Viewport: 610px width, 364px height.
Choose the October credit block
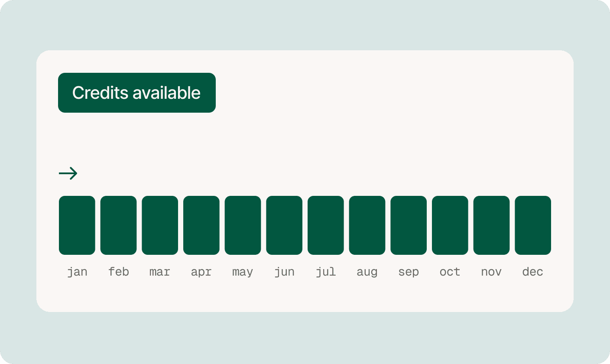click(x=450, y=225)
